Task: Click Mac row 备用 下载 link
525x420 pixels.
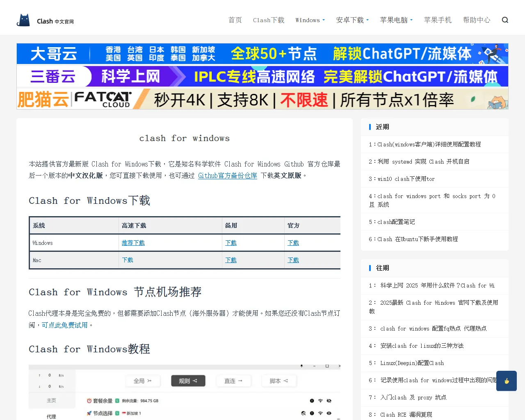Action: click(231, 260)
